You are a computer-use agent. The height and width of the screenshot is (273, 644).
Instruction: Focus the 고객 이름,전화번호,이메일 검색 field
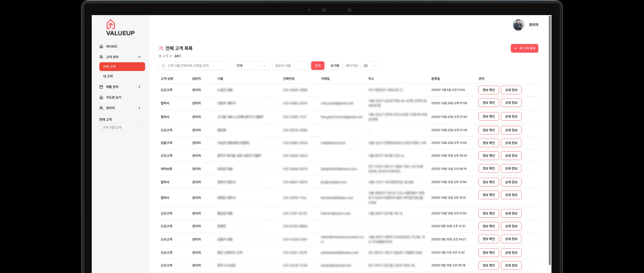(195, 65)
